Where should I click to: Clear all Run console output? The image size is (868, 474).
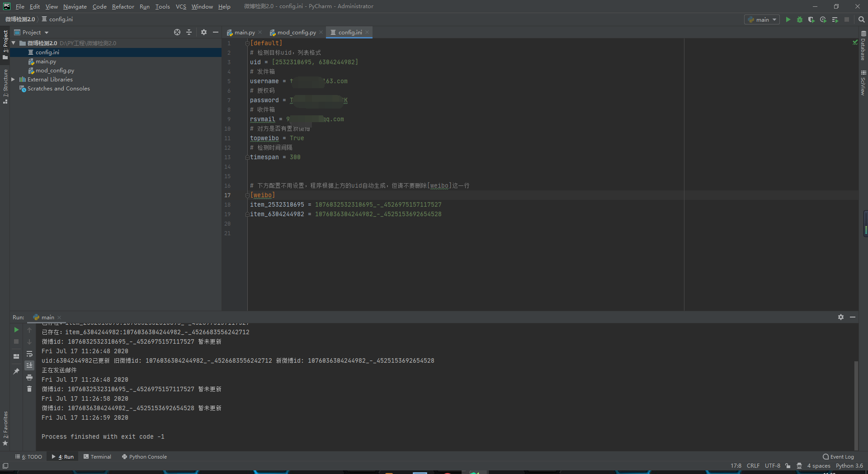(x=29, y=389)
